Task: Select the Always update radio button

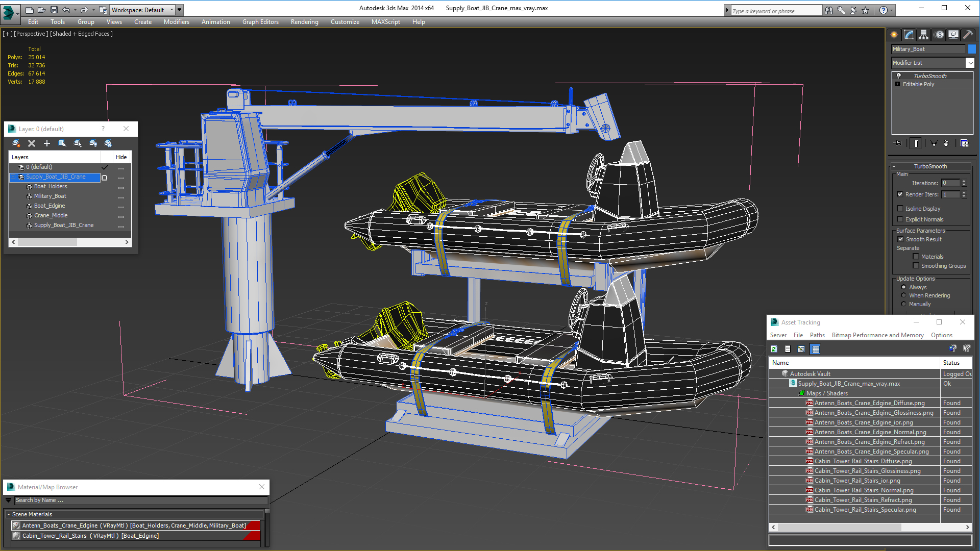Action: pyautogui.click(x=903, y=287)
